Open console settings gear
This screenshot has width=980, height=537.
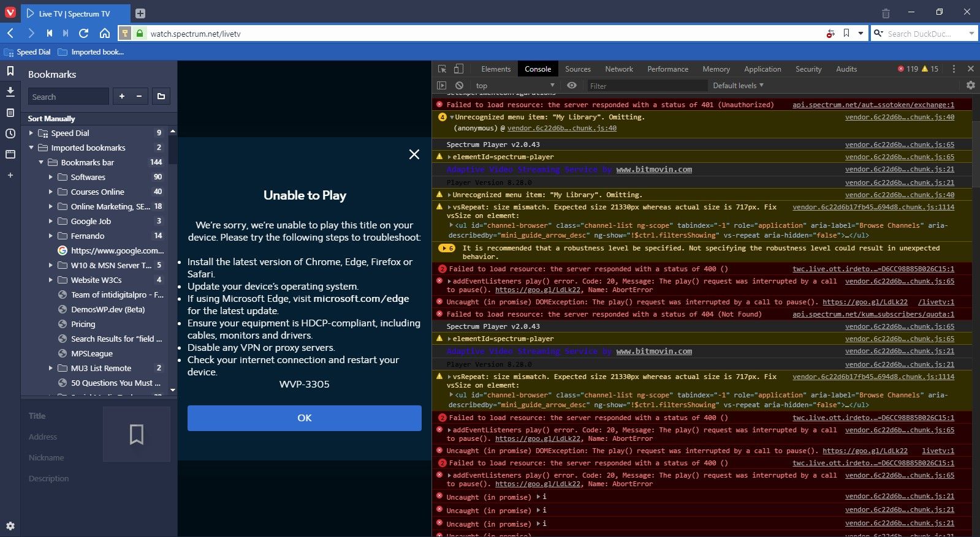(x=970, y=86)
